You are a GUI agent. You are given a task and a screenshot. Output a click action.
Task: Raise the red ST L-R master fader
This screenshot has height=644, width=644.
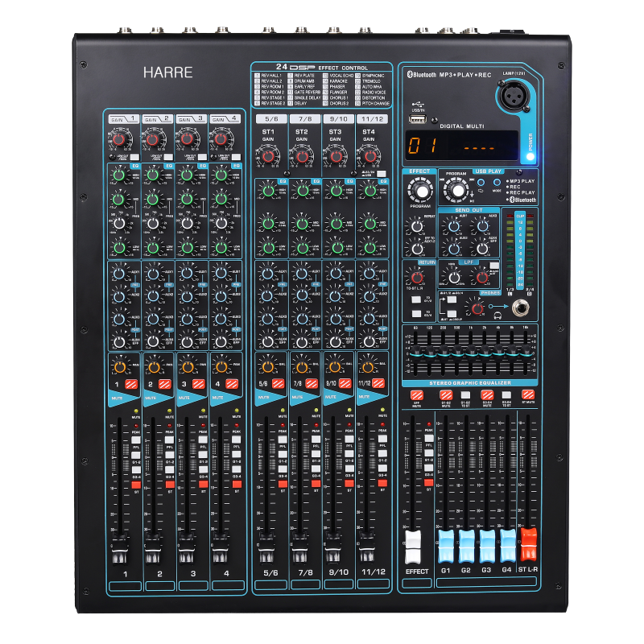coord(528,543)
